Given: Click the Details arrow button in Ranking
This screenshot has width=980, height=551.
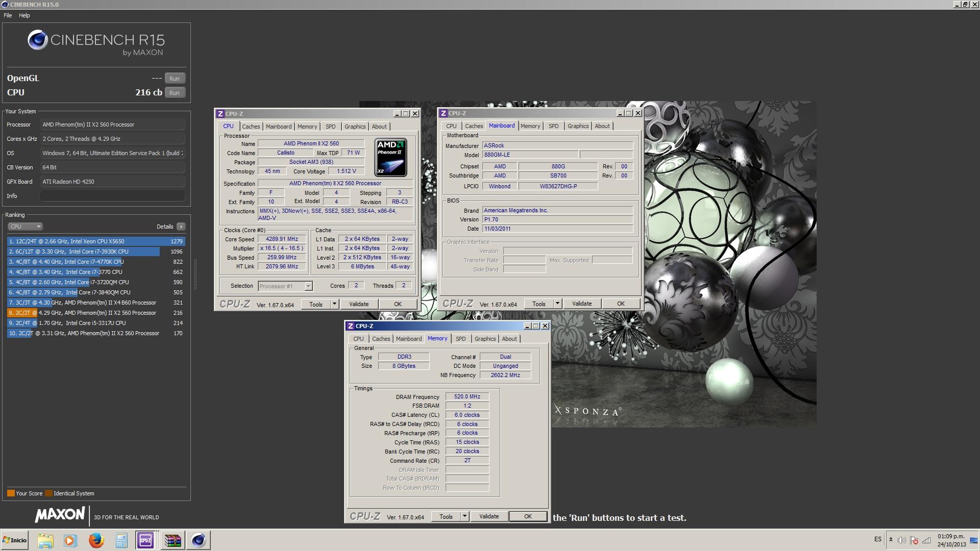Looking at the screenshot, I should coord(181,227).
